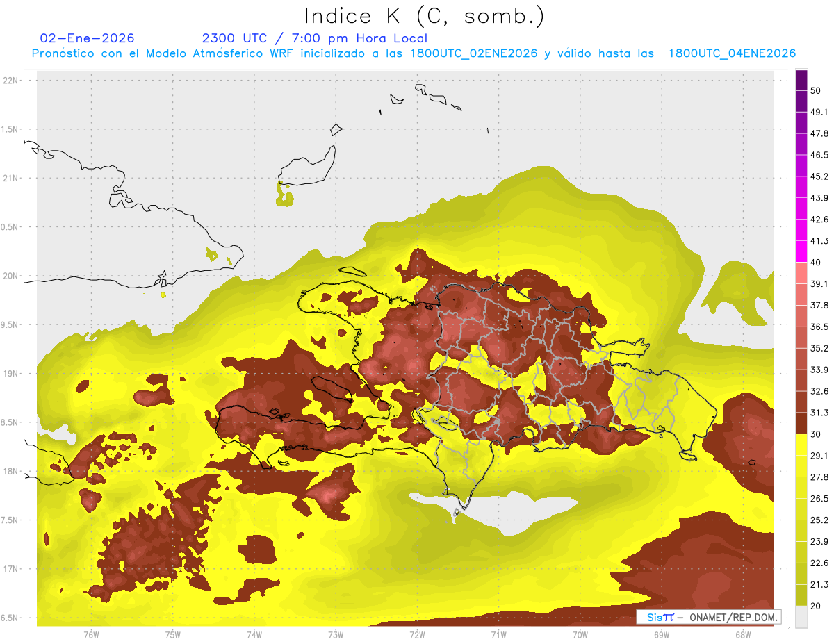Click the '50' colorbar value
Image resolution: width=834 pixels, height=644 pixels.
point(816,91)
